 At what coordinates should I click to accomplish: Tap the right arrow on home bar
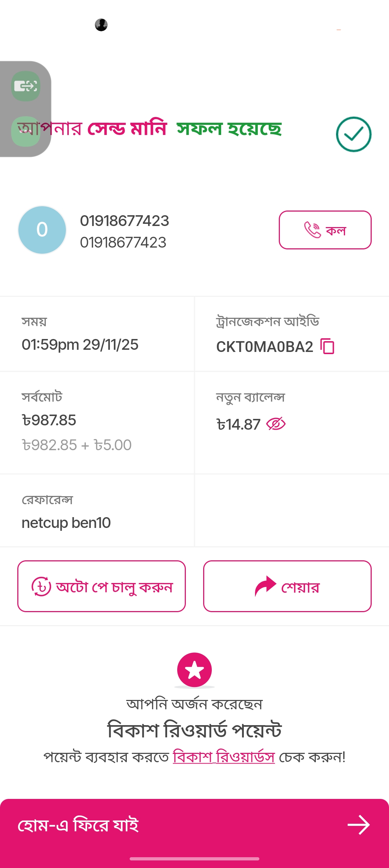point(359,825)
